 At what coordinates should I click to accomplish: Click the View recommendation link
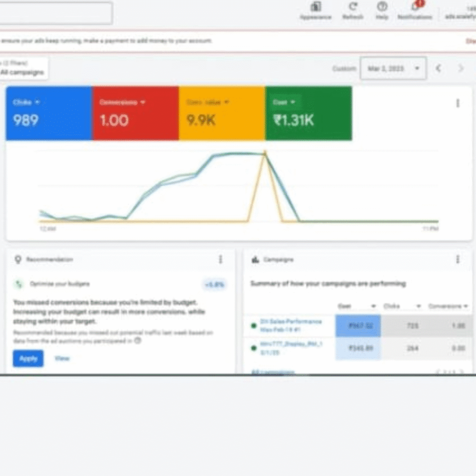(62, 358)
